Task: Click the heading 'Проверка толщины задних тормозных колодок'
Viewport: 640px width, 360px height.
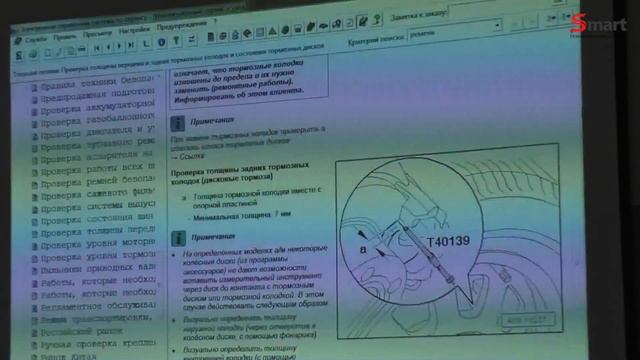Action: [240, 172]
